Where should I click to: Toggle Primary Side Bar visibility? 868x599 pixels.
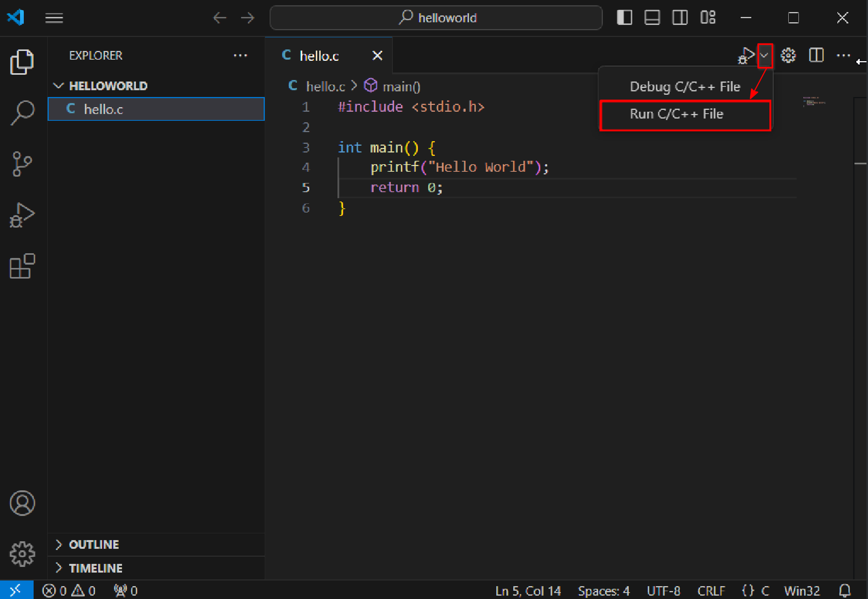tap(624, 18)
